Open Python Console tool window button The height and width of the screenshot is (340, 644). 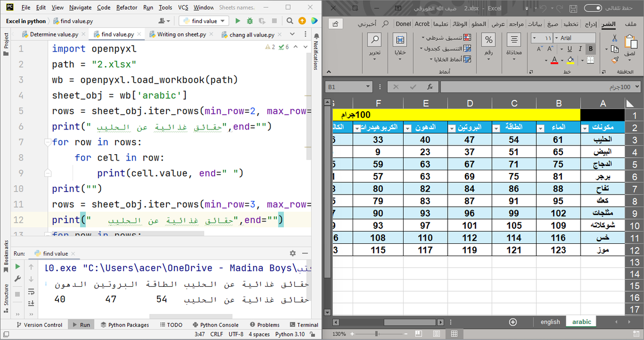click(x=215, y=324)
